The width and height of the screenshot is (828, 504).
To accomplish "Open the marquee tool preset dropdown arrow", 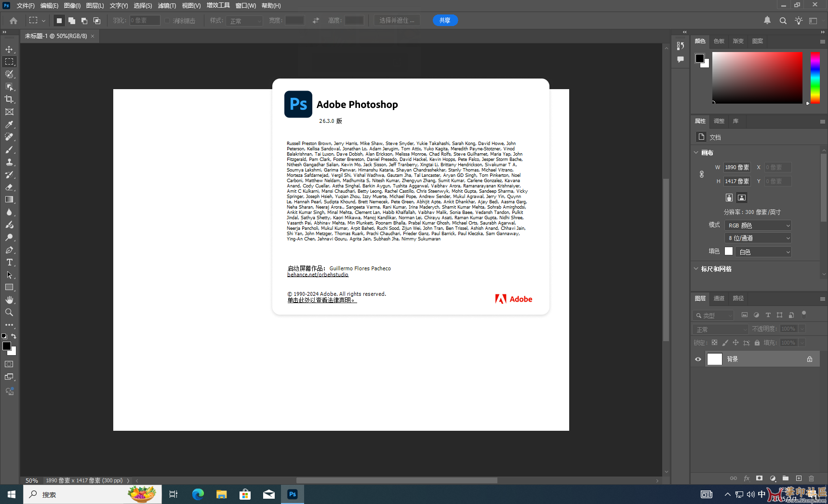I will pos(43,21).
